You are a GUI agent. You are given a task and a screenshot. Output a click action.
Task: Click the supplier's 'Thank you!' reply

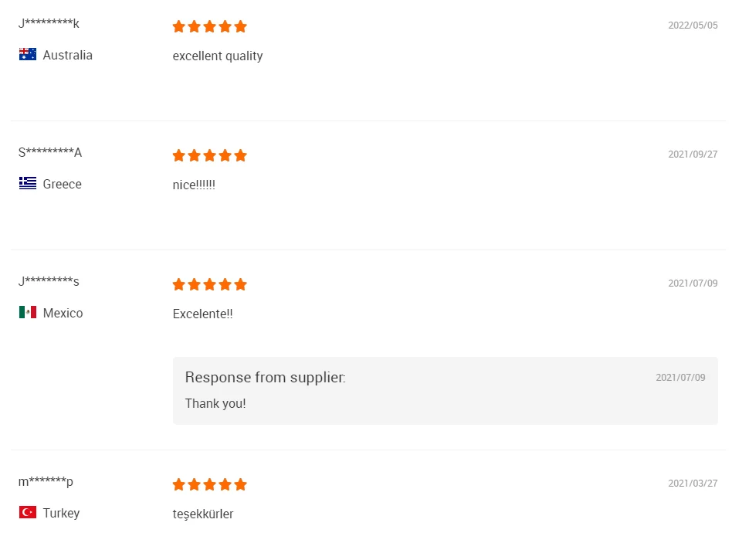[215, 403]
